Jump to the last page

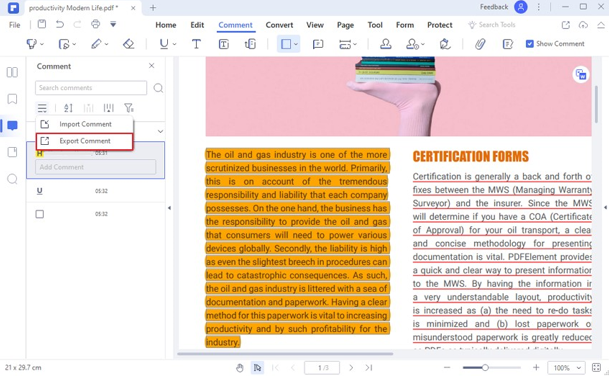click(369, 368)
